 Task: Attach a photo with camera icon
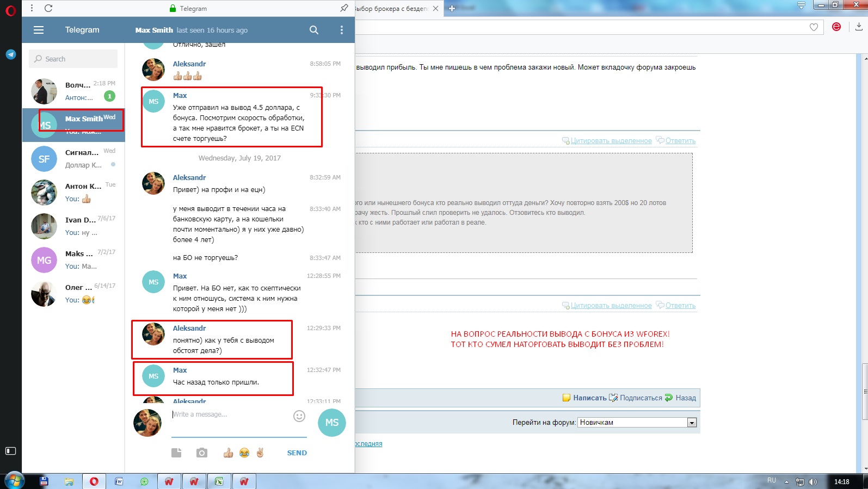pos(202,453)
